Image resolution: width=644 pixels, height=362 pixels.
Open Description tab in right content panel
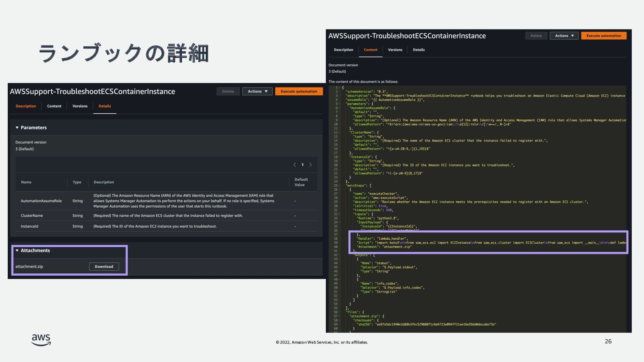pyautogui.click(x=343, y=50)
